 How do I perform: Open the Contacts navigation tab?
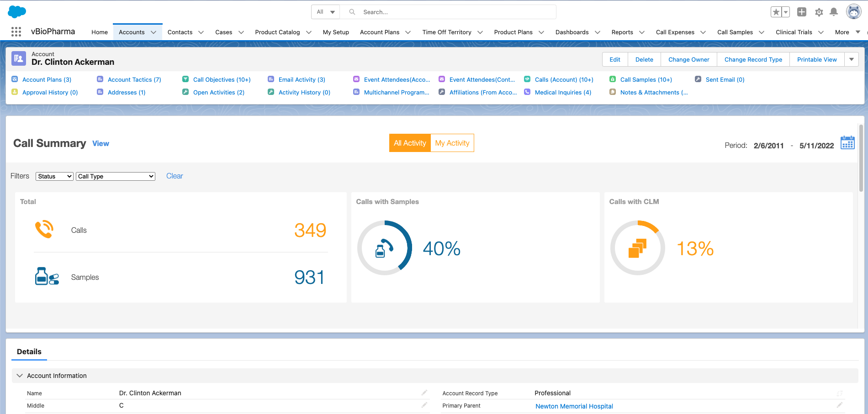tap(180, 32)
